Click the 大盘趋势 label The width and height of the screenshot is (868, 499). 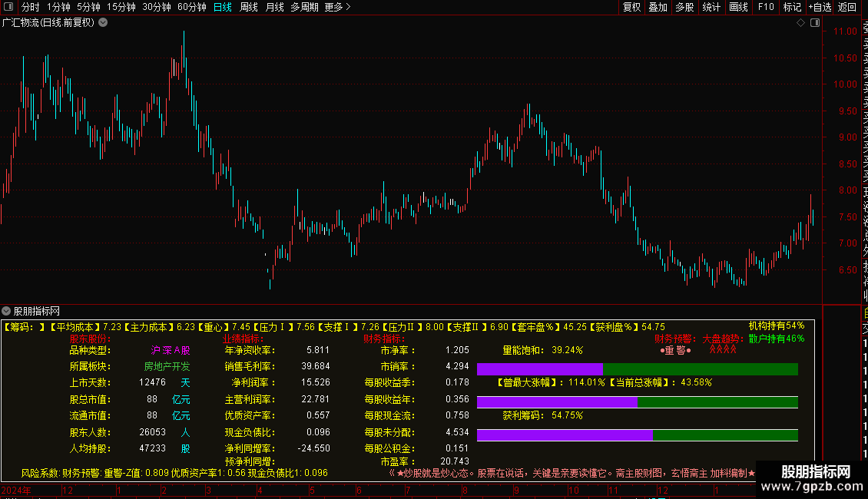[722, 339]
